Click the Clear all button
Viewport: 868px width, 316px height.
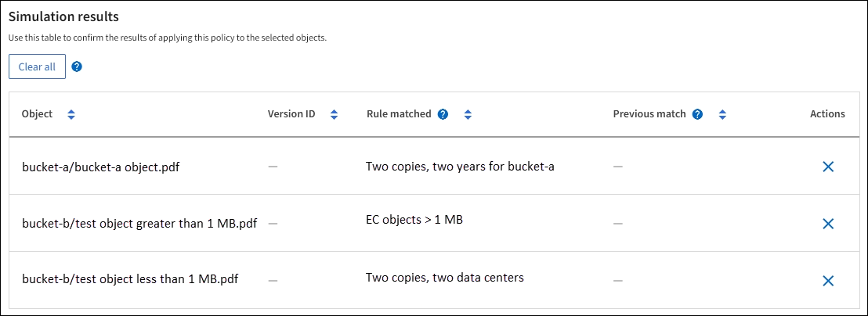coord(37,66)
